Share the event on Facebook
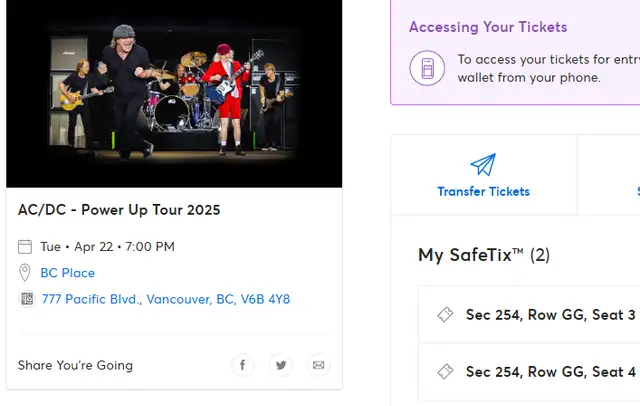 243,365
